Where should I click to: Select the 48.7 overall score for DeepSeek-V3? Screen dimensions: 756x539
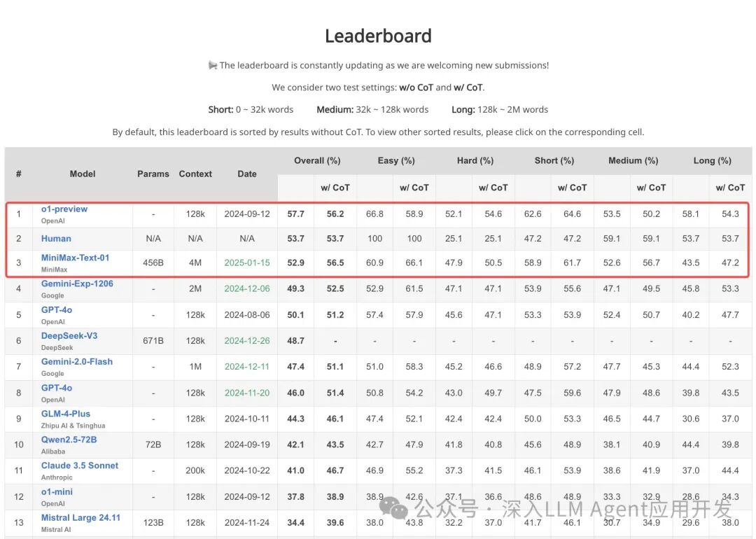pos(295,341)
